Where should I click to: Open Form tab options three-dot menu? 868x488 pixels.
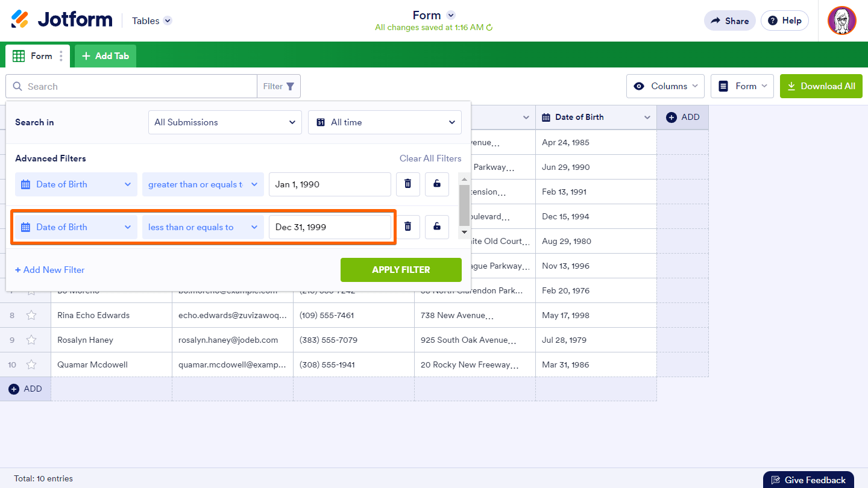[x=61, y=56]
